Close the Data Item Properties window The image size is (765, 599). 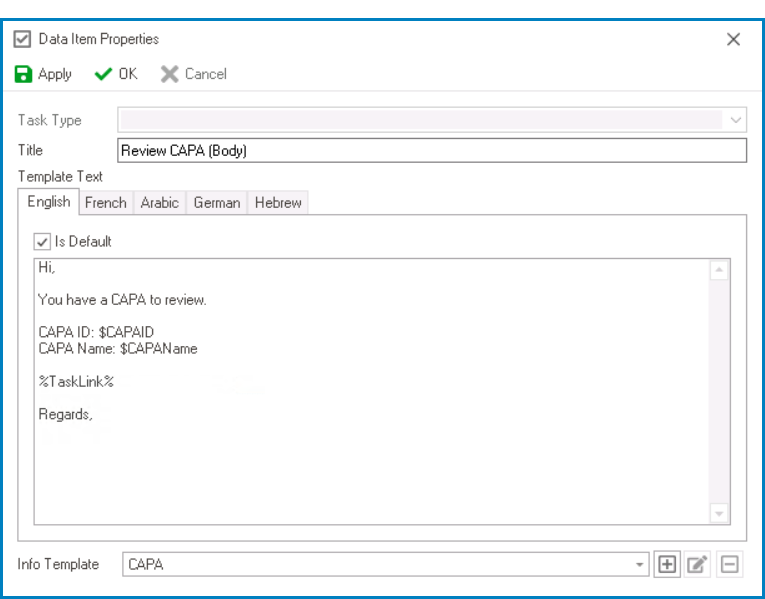click(733, 40)
